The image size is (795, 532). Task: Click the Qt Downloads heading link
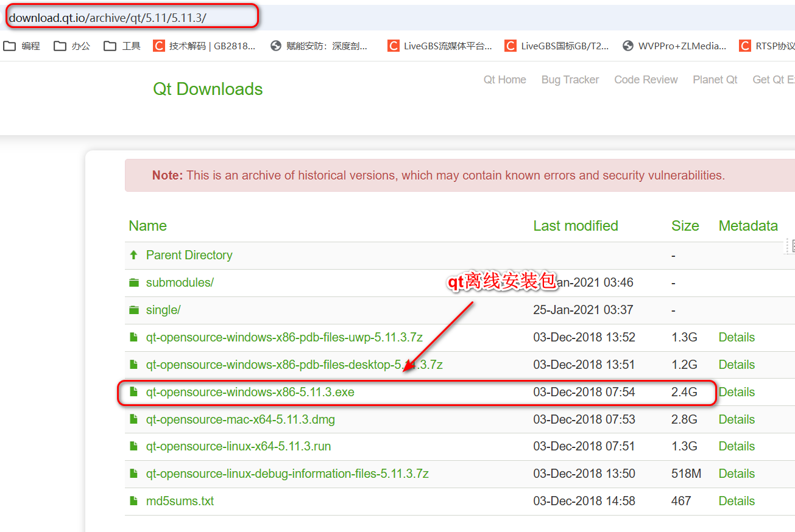tap(208, 89)
